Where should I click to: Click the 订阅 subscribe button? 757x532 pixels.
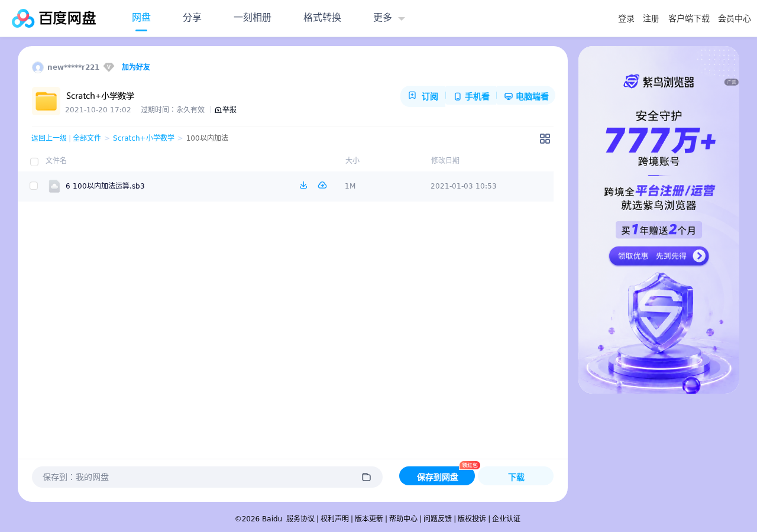pos(423,96)
